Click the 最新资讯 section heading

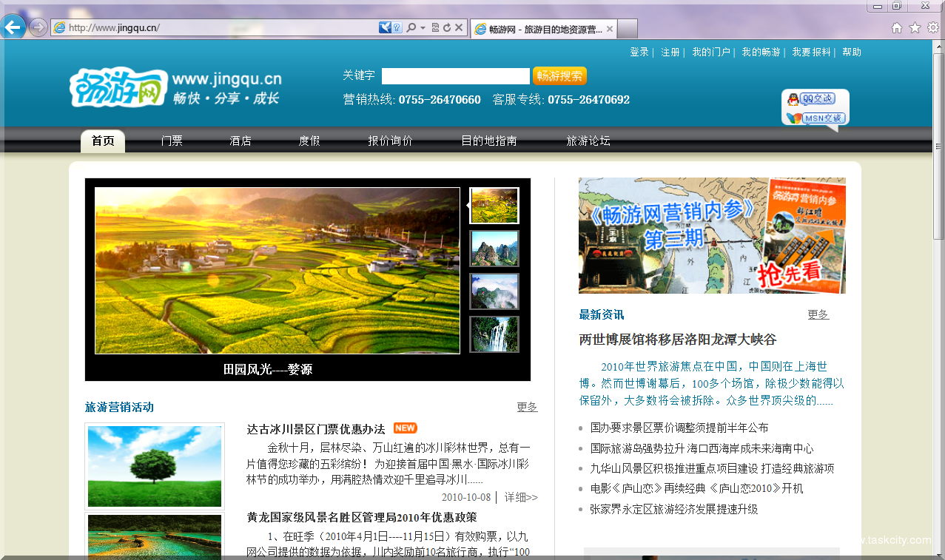pos(602,314)
